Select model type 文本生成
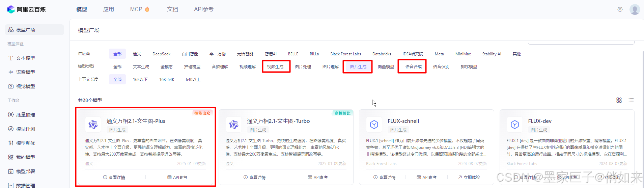The width and height of the screenshot is (644, 188). [x=141, y=67]
